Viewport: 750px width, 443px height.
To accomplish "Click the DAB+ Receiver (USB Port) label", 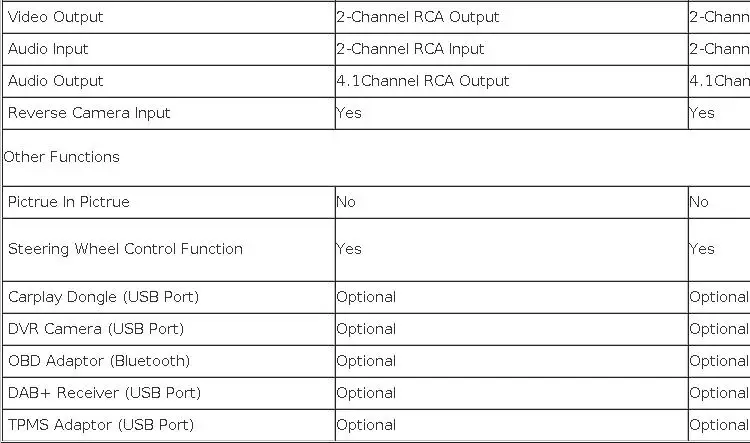I will [x=104, y=393].
